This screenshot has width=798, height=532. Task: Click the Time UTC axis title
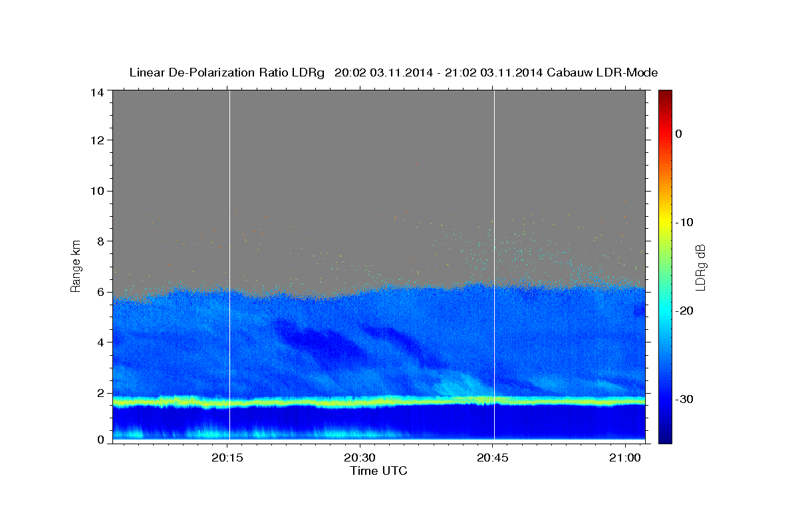378,471
